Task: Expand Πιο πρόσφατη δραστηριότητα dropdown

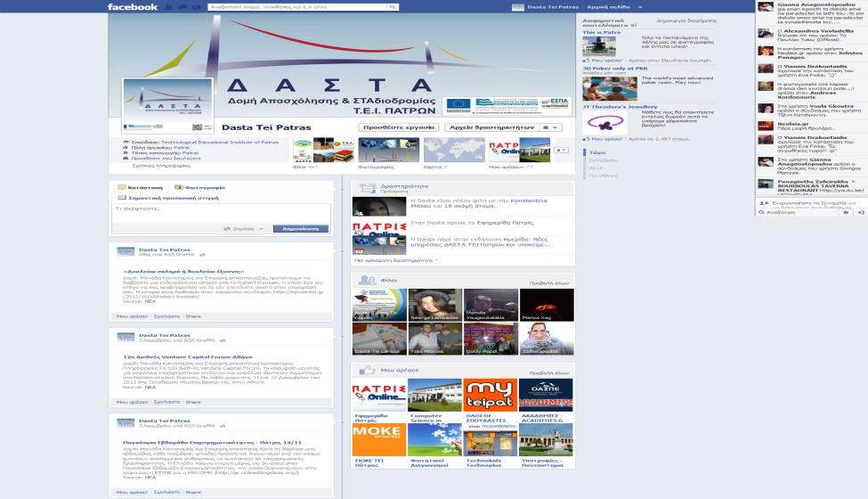Action: [396, 260]
